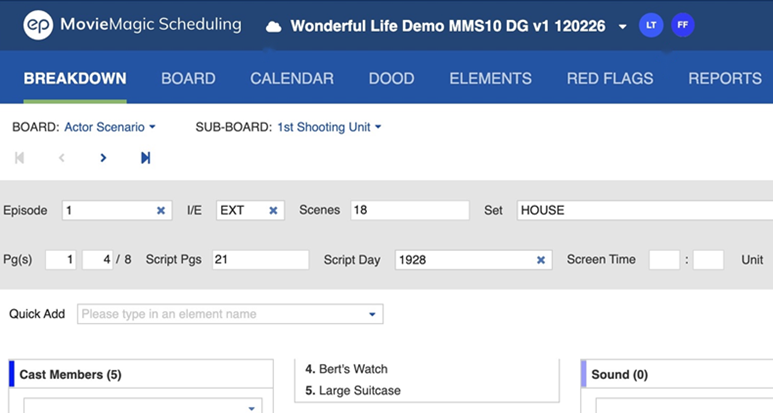This screenshot has width=773, height=413.
Task: Click the eighths pages field showing 4
Action: (98, 260)
